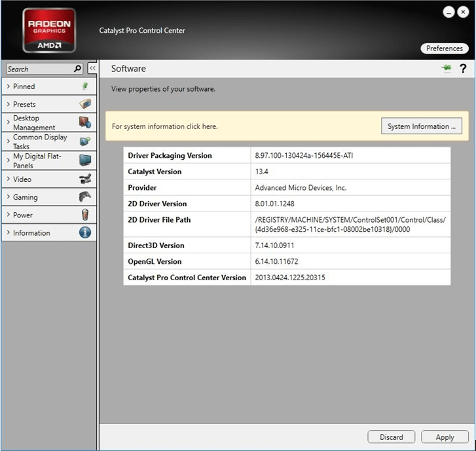This screenshot has height=451, width=476.
Task: Collapse the sidebar with double-arrow button
Action: point(92,69)
